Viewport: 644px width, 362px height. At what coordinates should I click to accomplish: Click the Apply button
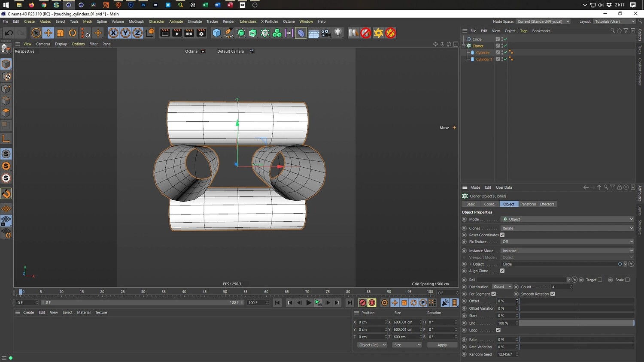(x=442, y=345)
